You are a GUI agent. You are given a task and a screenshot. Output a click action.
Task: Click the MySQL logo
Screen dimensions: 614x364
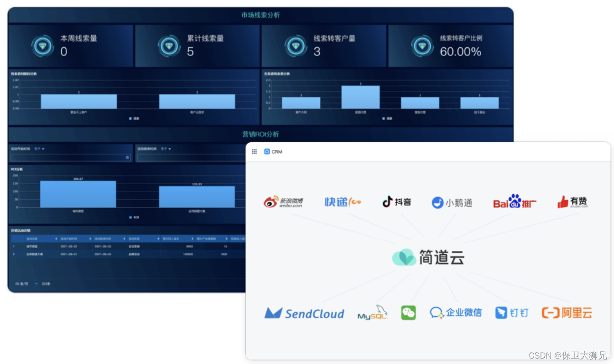click(372, 312)
